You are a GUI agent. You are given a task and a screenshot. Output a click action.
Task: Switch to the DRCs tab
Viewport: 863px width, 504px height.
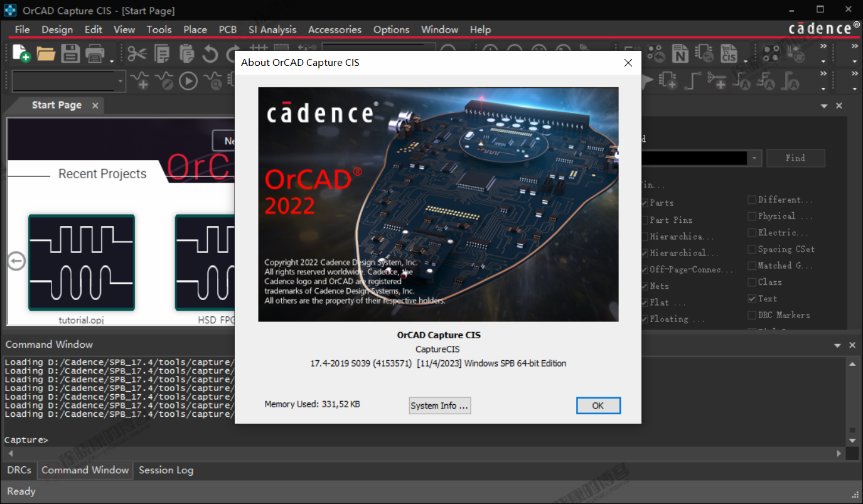(19, 470)
